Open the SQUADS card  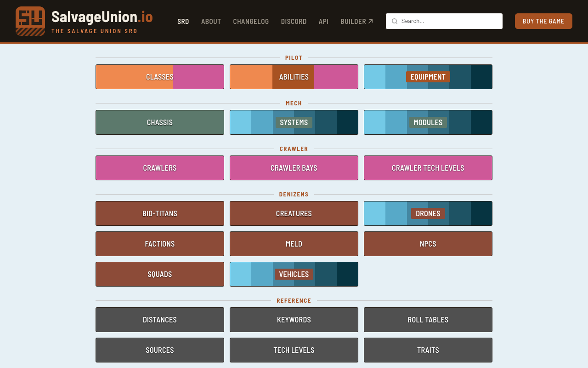pyautogui.click(x=160, y=274)
